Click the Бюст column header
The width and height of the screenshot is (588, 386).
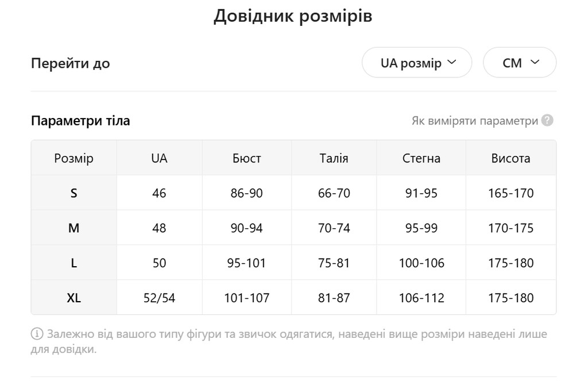pyautogui.click(x=247, y=158)
